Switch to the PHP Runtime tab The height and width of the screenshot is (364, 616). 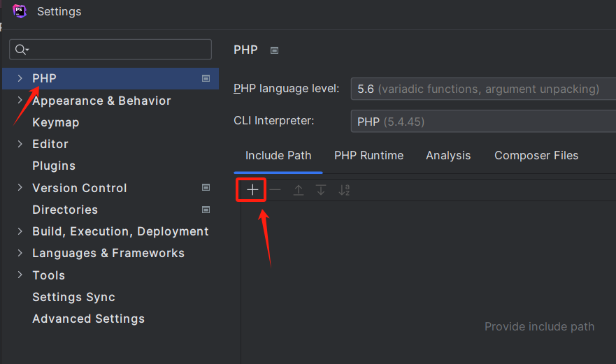coord(368,156)
